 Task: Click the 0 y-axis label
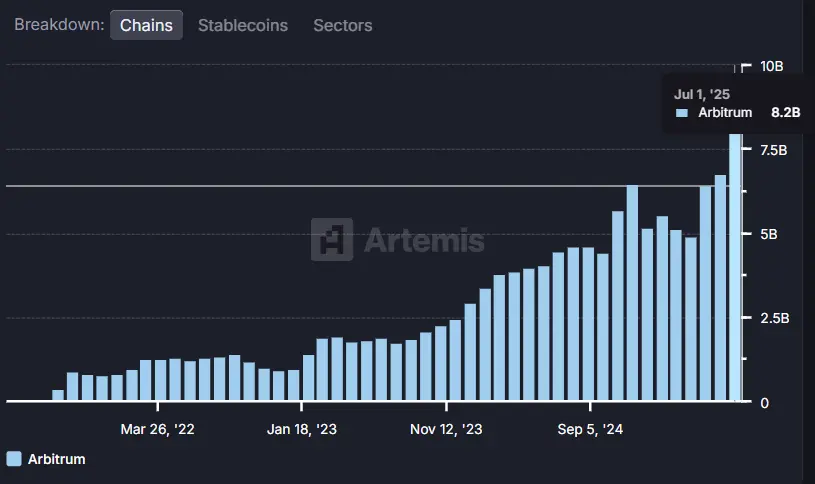point(764,403)
